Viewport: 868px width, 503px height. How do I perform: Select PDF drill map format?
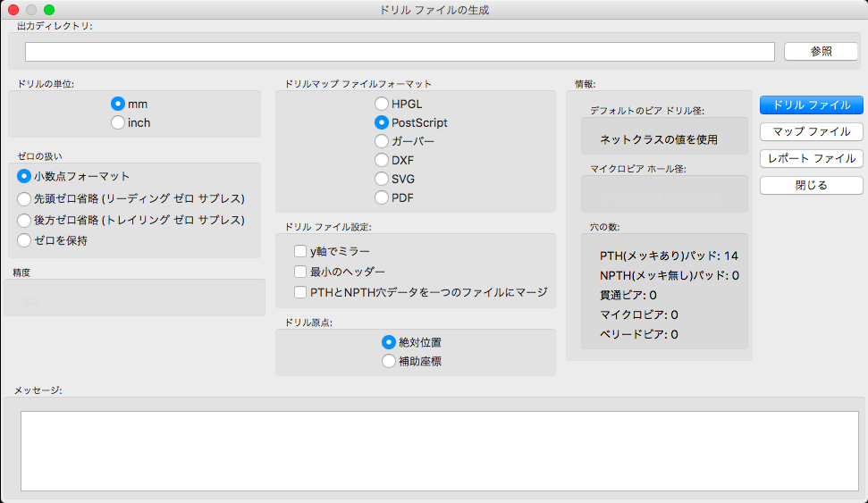click(x=382, y=197)
